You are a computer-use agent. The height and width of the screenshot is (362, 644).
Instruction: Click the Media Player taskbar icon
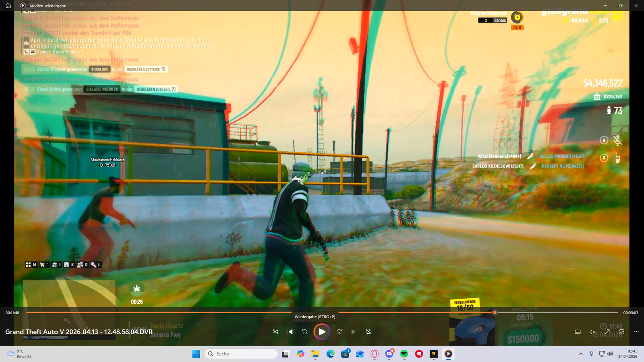448,354
